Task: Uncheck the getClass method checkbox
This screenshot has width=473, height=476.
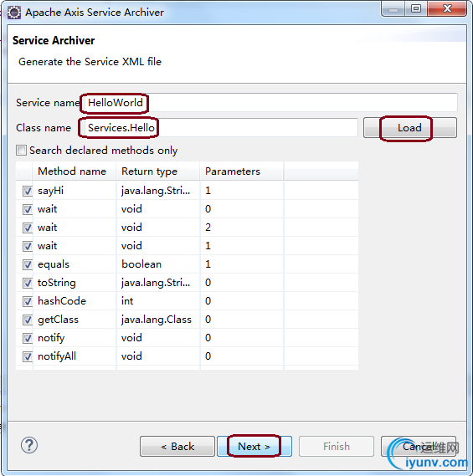Action: pyautogui.click(x=28, y=320)
